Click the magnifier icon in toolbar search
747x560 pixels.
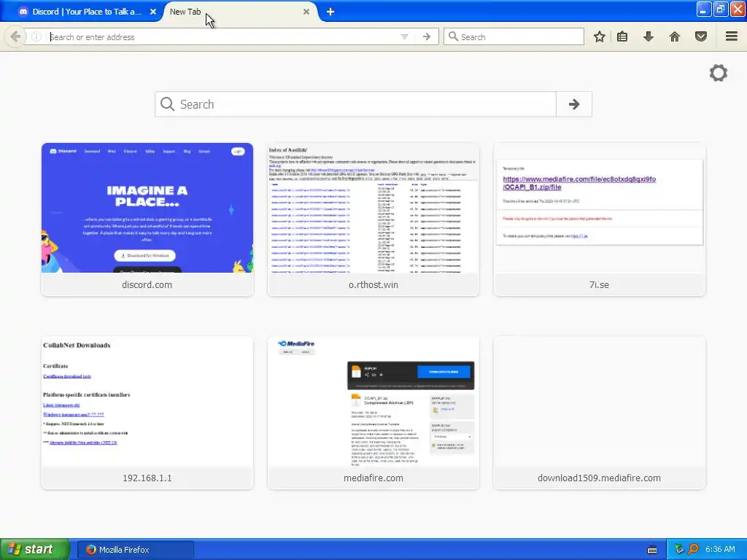pos(453,36)
